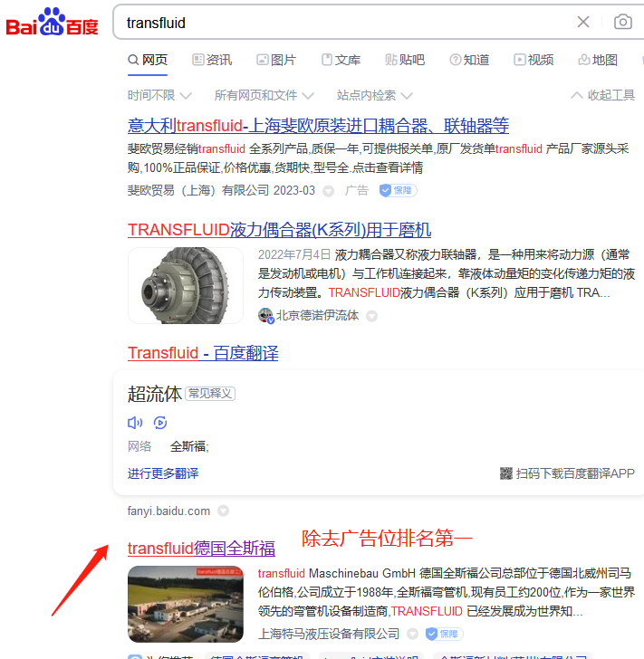Click 保障 badge next to 上海特马液压设备有限公司
The image size is (644, 659).
point(444,634)
